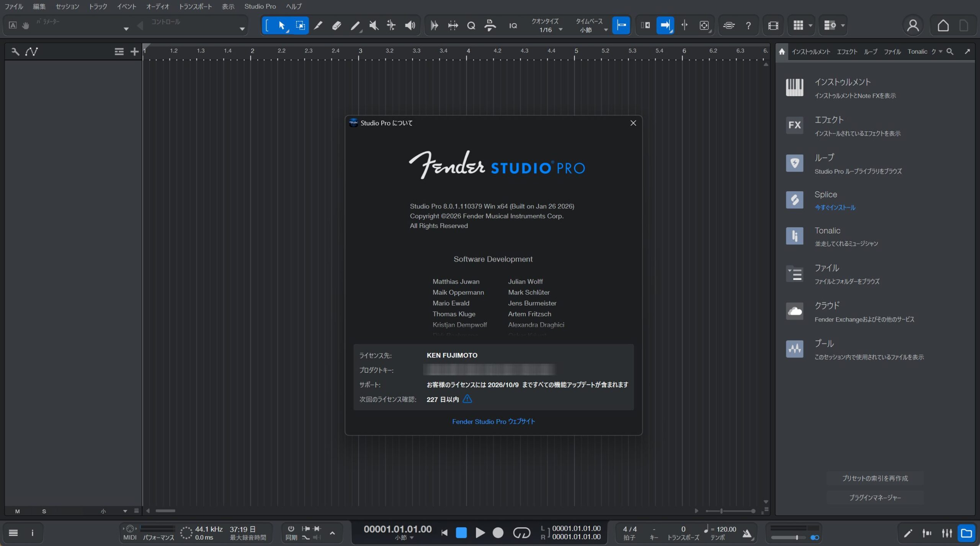This screenshot has height=546, width=980.
Task: Switch to the エフェクト browser tab
Action: (x=847, y=52)
